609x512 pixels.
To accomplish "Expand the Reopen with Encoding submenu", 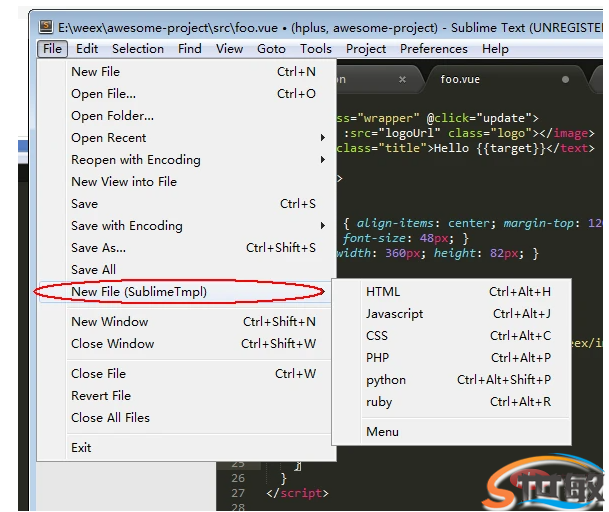I will (x=186, y=160).
